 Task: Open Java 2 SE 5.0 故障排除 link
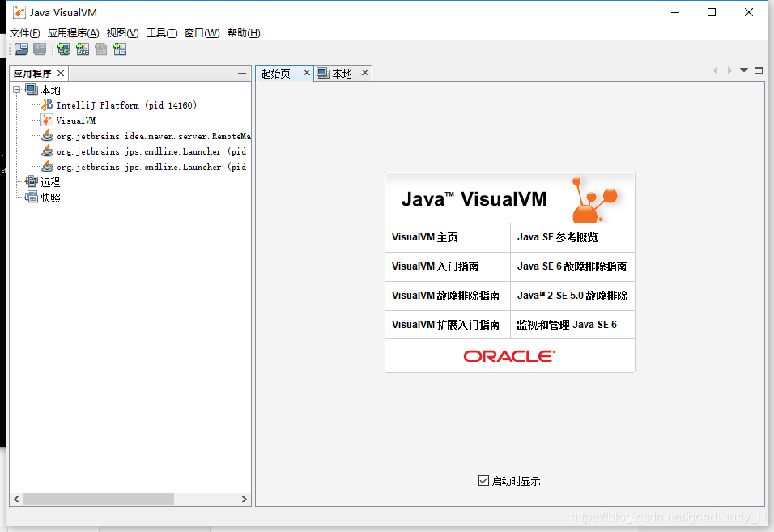pyautogui.click(x=572, y=296)
